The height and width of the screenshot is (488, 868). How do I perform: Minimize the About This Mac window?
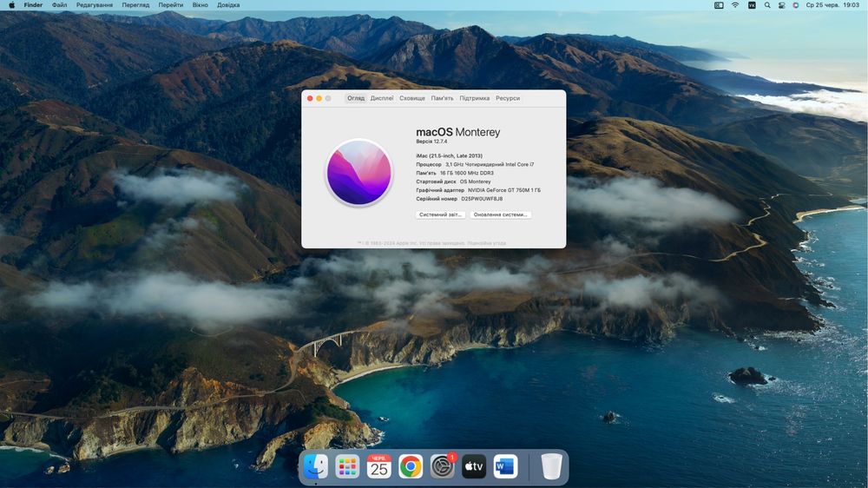pyautogui.click(x=319, y=98)
